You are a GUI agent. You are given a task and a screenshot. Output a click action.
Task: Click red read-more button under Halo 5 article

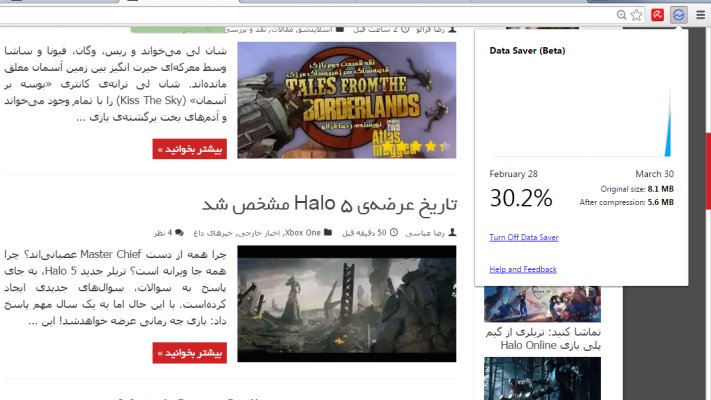click(x=190, y=352)
